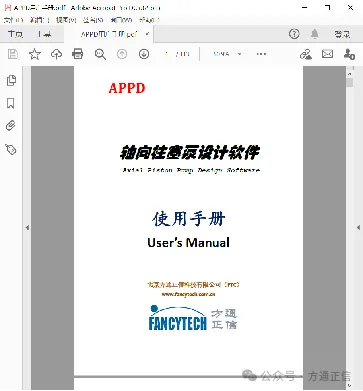Click the User's Manual text
363x391 pixels.
188,242
